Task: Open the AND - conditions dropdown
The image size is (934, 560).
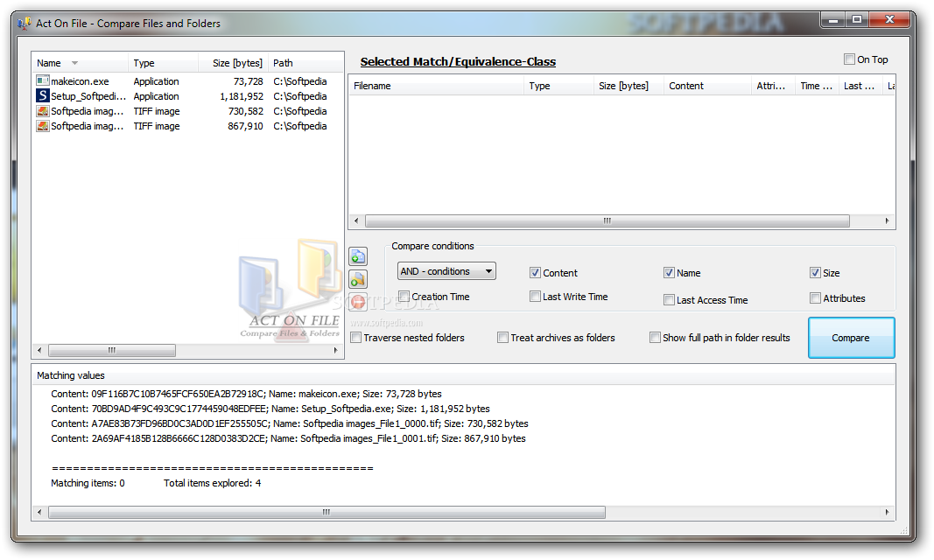Action: point(446,270)
